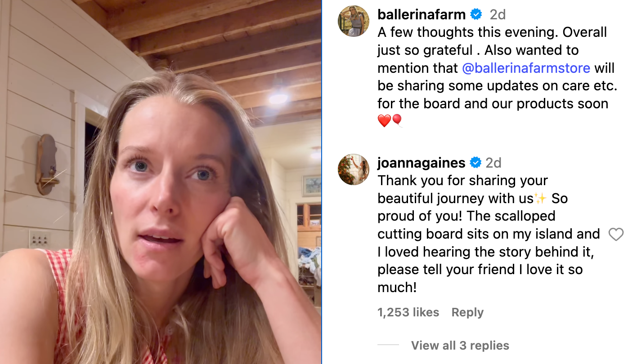Click the 2d timestamp on joannagaines' comment
637x364 pixels.
[x=493, y=162]
